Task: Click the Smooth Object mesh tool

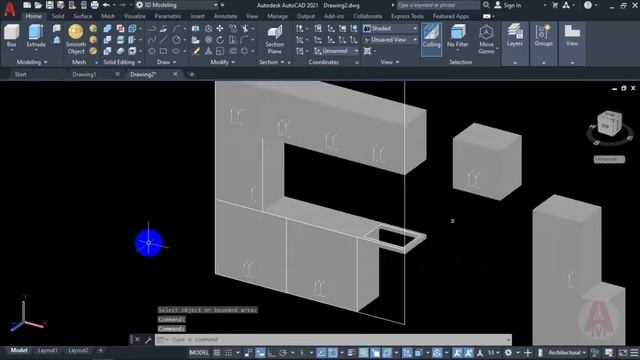Action: pyautogui.click(x=76, y=39)
